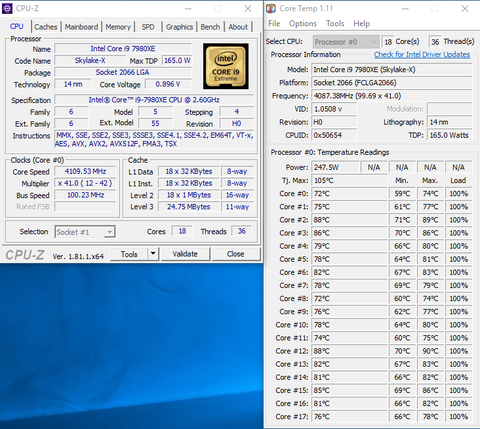This screenshot has width=480, height=429.
Task: Switch to the Graphics tab
Action: (x=179, y=27)
